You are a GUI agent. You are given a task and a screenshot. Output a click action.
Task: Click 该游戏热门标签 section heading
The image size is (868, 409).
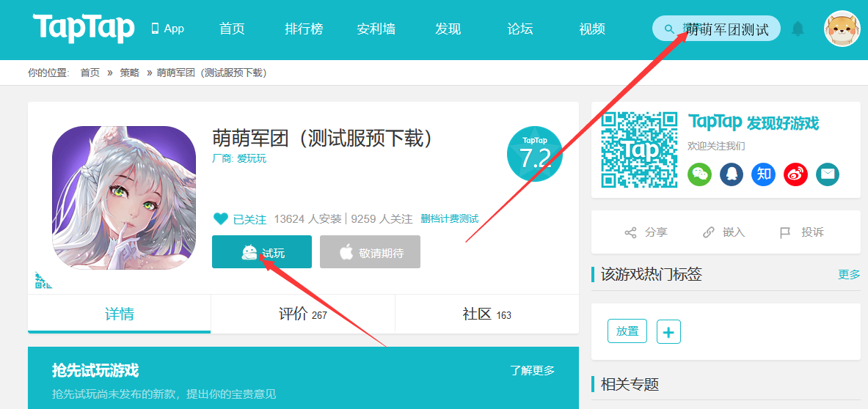click(652, 274)
